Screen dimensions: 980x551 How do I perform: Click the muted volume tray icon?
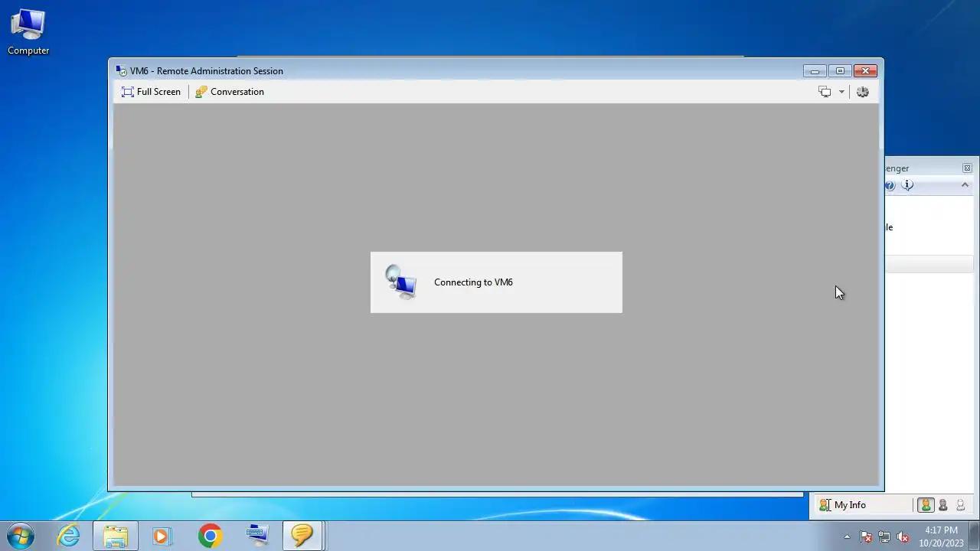click(x=903, y=536)
